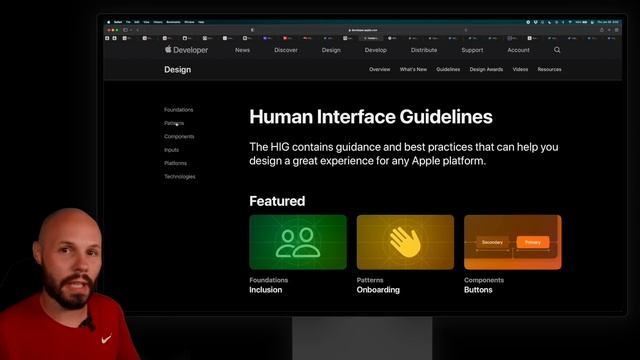Click the Apple Developer logo

click(x=187, y=50)
